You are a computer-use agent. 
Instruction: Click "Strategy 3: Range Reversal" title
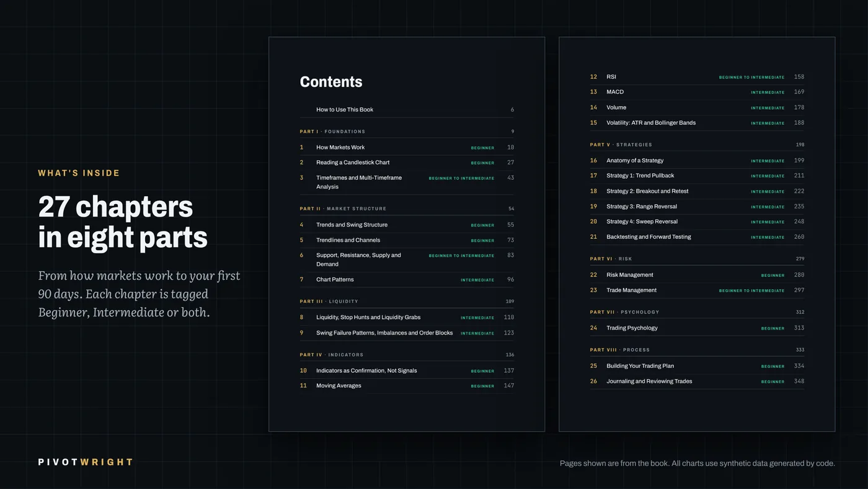[642, 207]
